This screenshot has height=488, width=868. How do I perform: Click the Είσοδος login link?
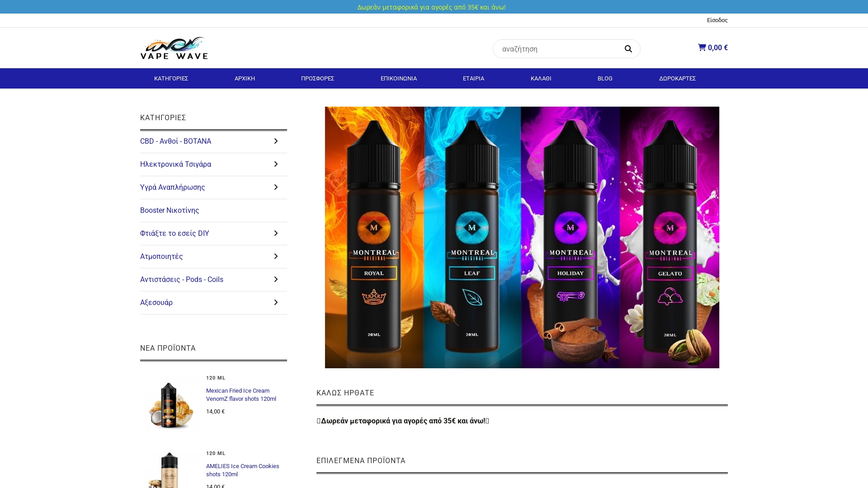click(717, 20)
